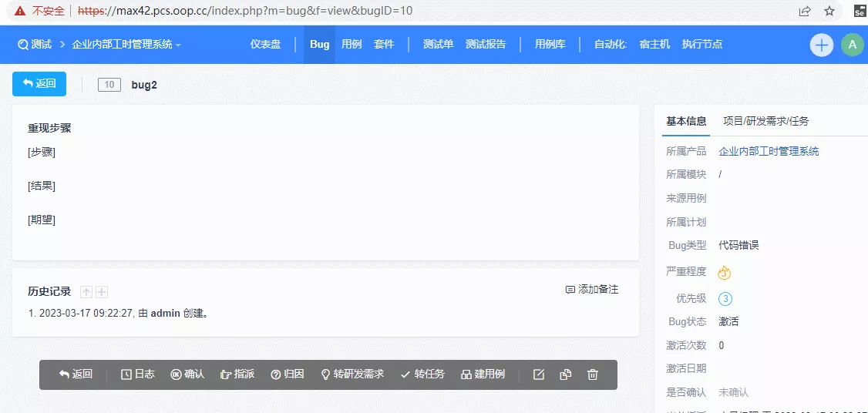Click 转研发需求 to convert bug
The height and width of the screenshot is (413, 868).
click(x=352, y=374)
